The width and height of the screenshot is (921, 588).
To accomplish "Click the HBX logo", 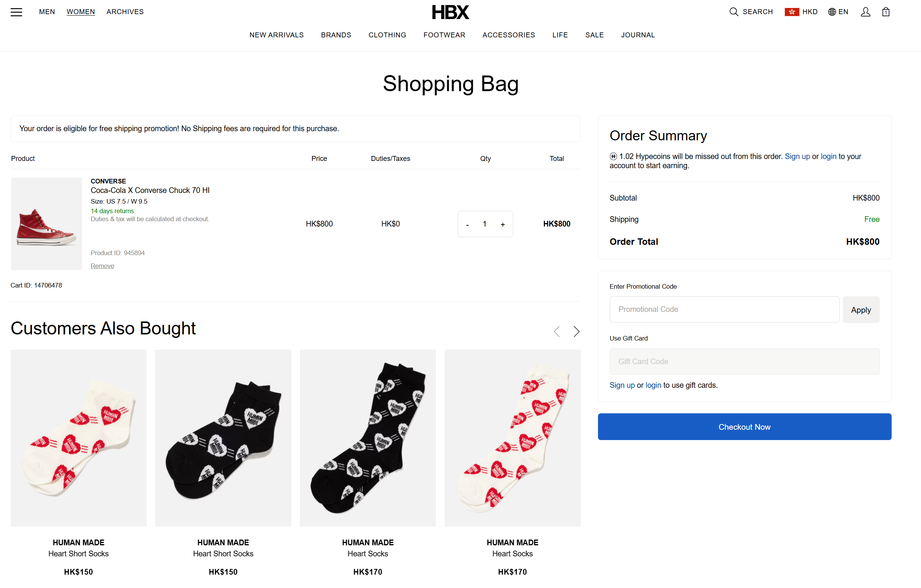I will pos(450,12).
